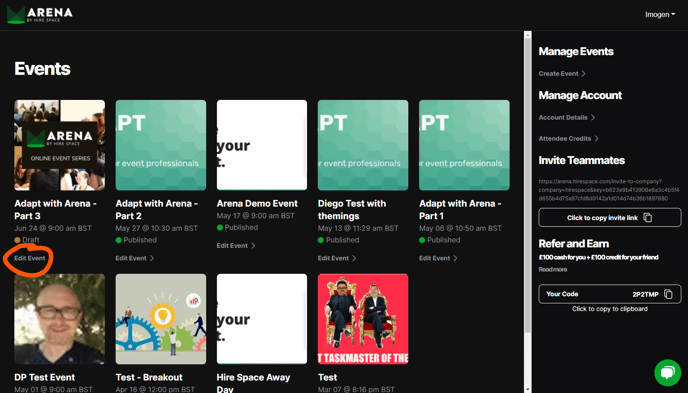The height and width of the screenshot is (393, 688).
Task: Click scrollbar up arrow of events list
Action: click(x=528, y=35)
